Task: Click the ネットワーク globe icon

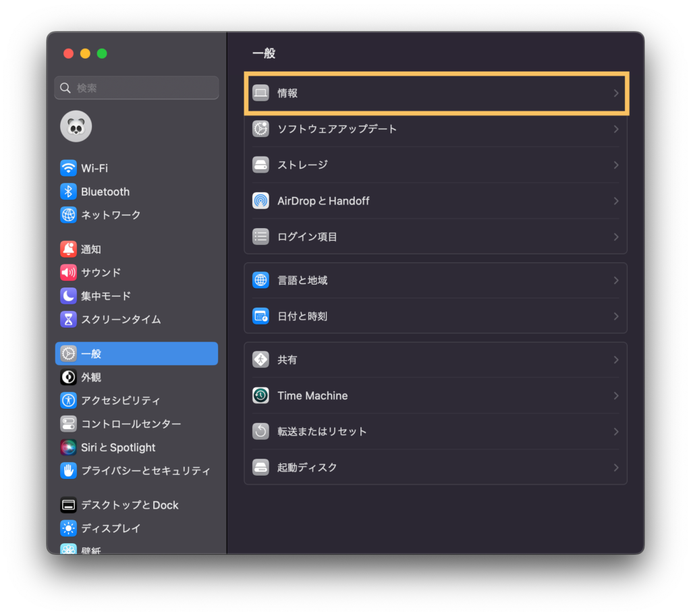Action: coord(68,215)
